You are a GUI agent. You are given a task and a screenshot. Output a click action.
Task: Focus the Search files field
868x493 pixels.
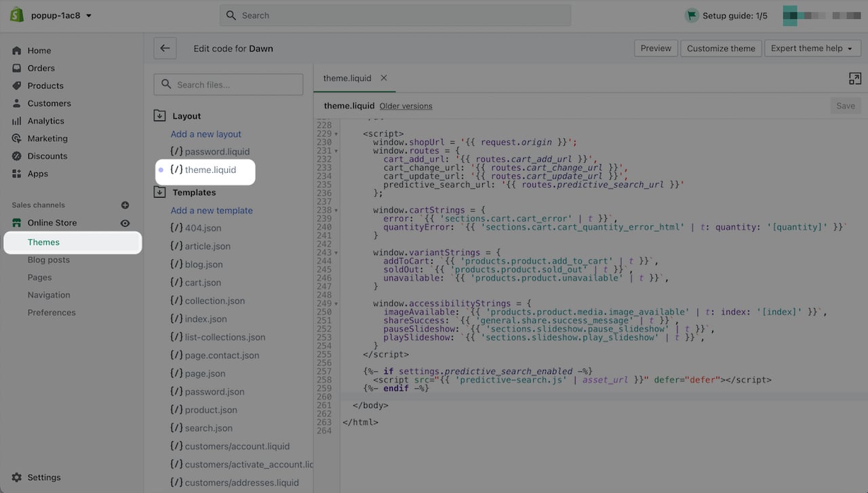pos(229,85)
